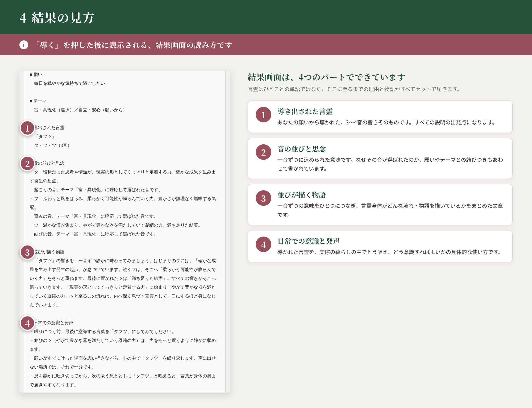Image resolution: width=532 pixels, height=408 pixels.
Task: Click the page title 4 結果の見方
Action: coord(57,18)
